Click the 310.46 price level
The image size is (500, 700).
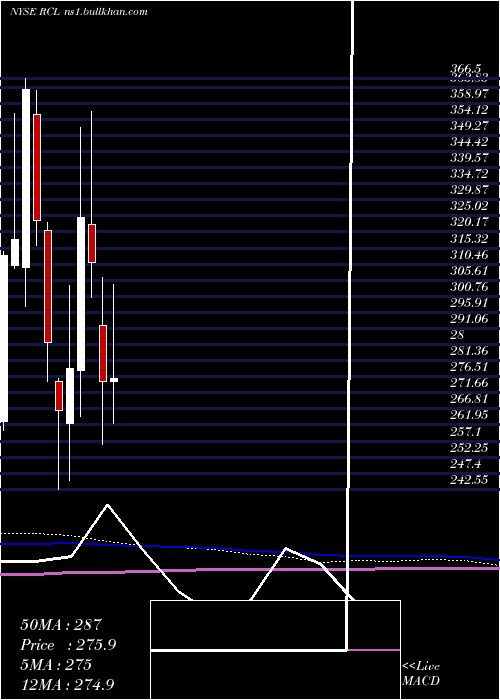(x=469, y=254)
